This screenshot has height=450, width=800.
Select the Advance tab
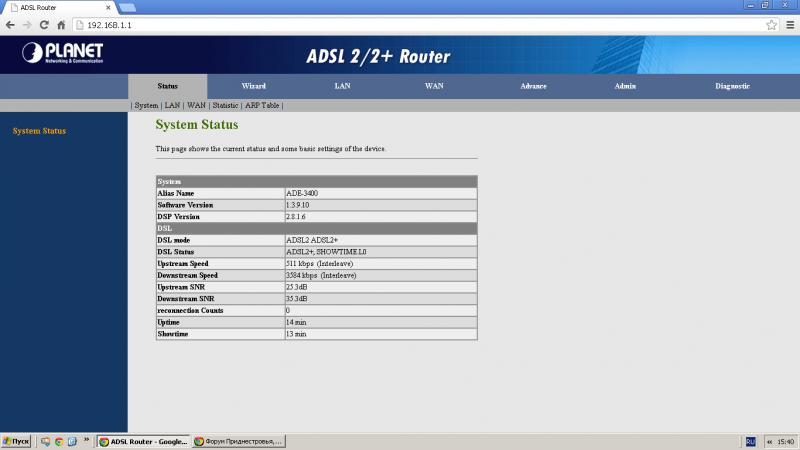[533, 86]
